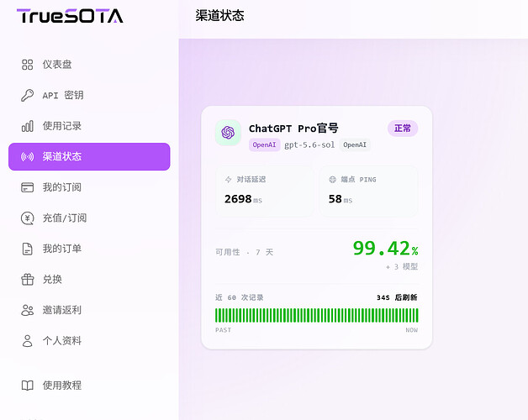Open 个人资料 in the sidebar
Viewport: 528px width, 420px height.
pyautogui.click(x=89, y=340)
